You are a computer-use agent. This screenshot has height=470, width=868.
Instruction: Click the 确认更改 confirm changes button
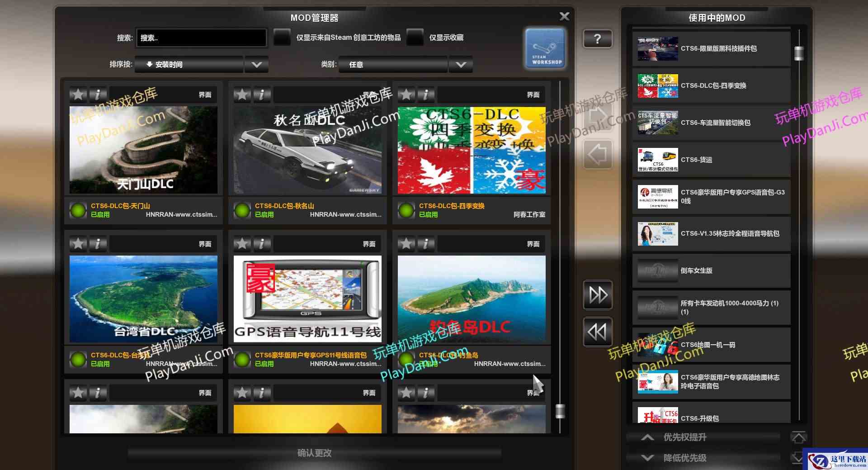point(315,453)
